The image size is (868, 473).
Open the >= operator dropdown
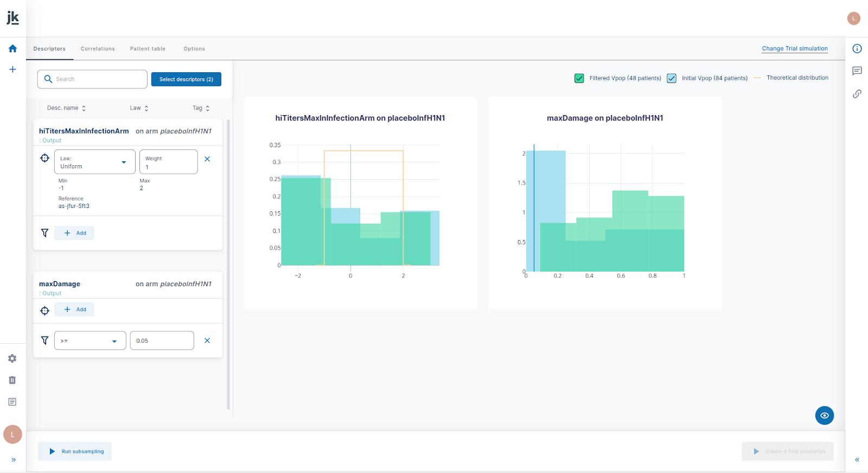(90, 340)
